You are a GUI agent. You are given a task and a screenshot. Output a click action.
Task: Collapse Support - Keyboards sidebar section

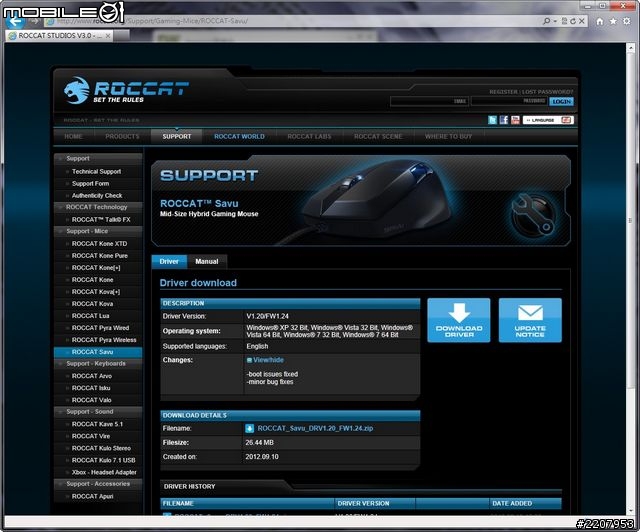(98, 363)
